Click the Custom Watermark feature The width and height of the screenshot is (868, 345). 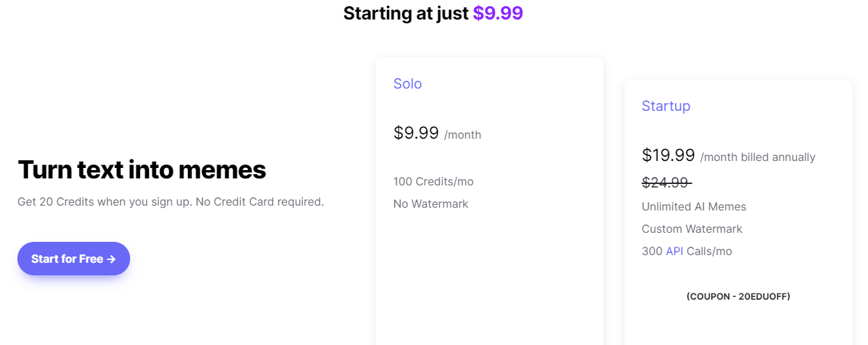pyautogui.click(x=691, y=229)
